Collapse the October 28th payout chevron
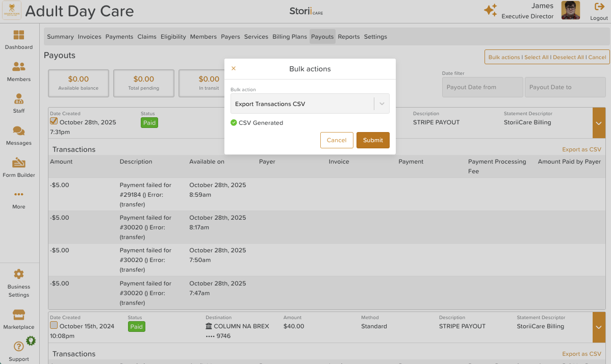 point(599,123)
